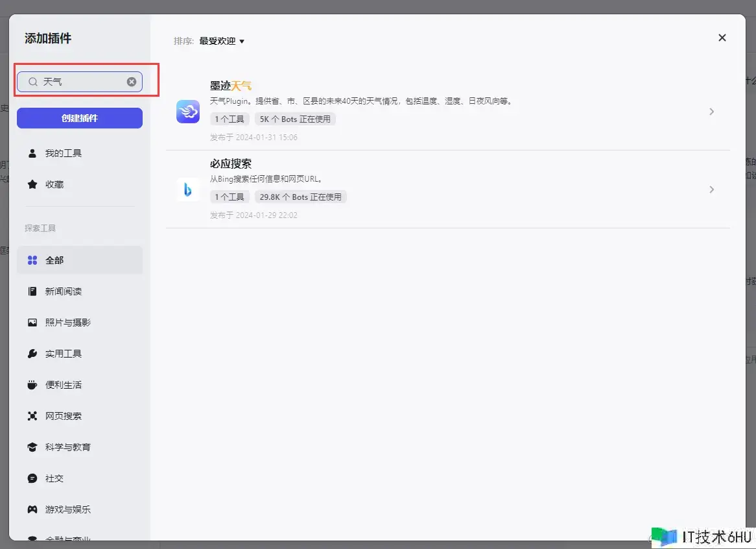This screenshot has width=756, height=549.
Task: Expand the 墨迹天气 plugin with its chevron
Action: [x=711, y=112]
